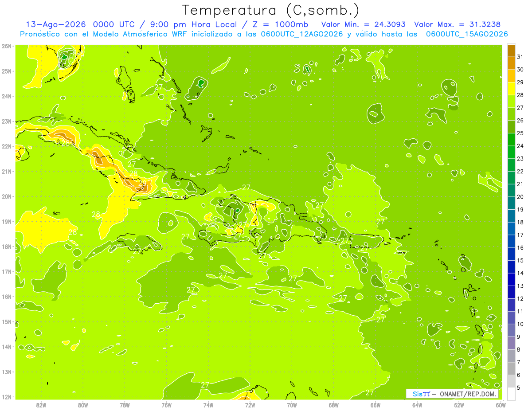The image size is (532, 411).
Task: Click the 'Valor Min. = 24.3093' readout
Action: pyautogui.click(x=364, y=24)
